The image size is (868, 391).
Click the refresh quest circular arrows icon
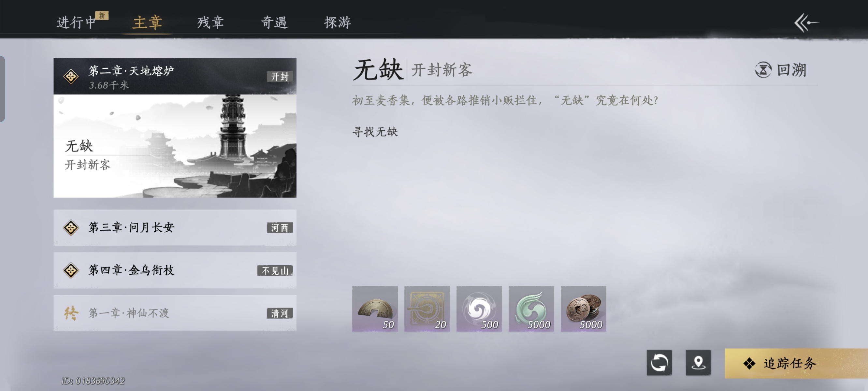click(659, 362)
